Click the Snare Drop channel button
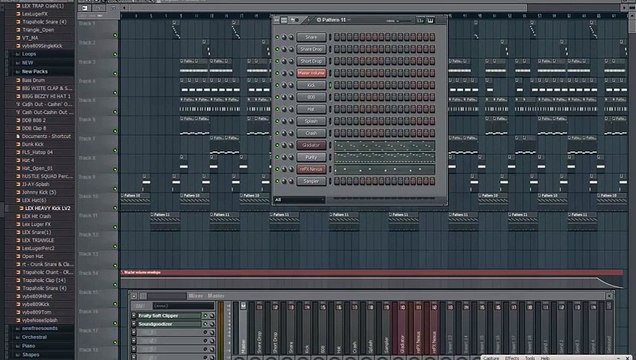The height and width of the screenshot is (360, 636). click(311, 49)
